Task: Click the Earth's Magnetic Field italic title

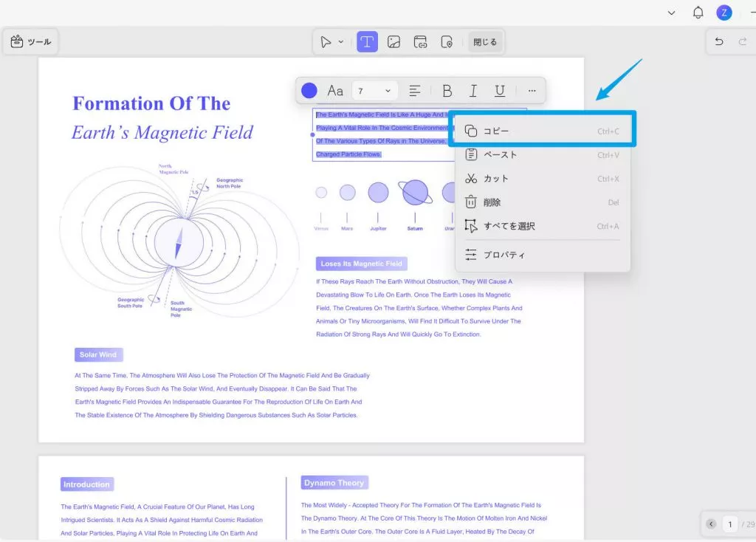Action: 162,132
